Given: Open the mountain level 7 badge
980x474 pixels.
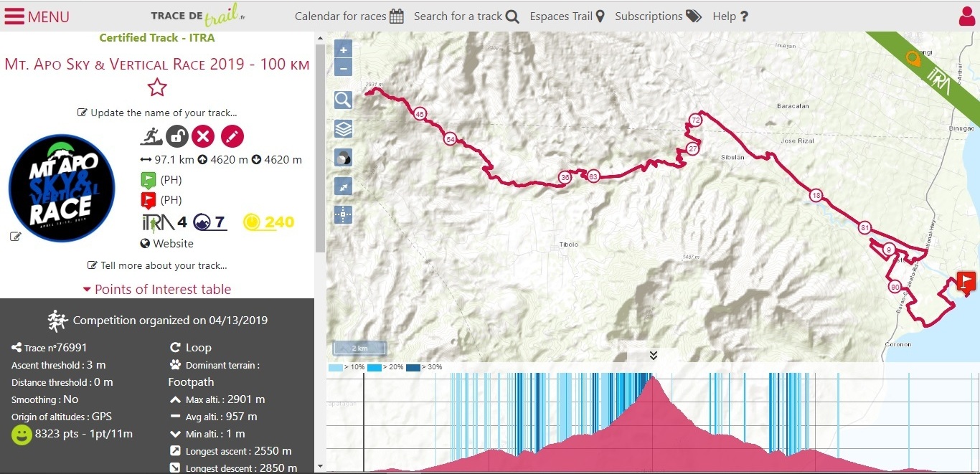Looking at the screenshot, I should 209,222.
